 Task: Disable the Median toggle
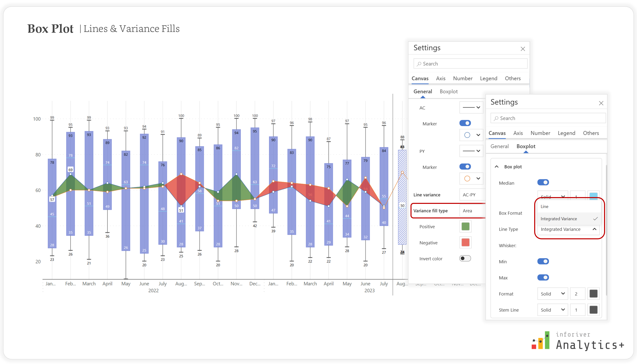click(x=543, y=183)
